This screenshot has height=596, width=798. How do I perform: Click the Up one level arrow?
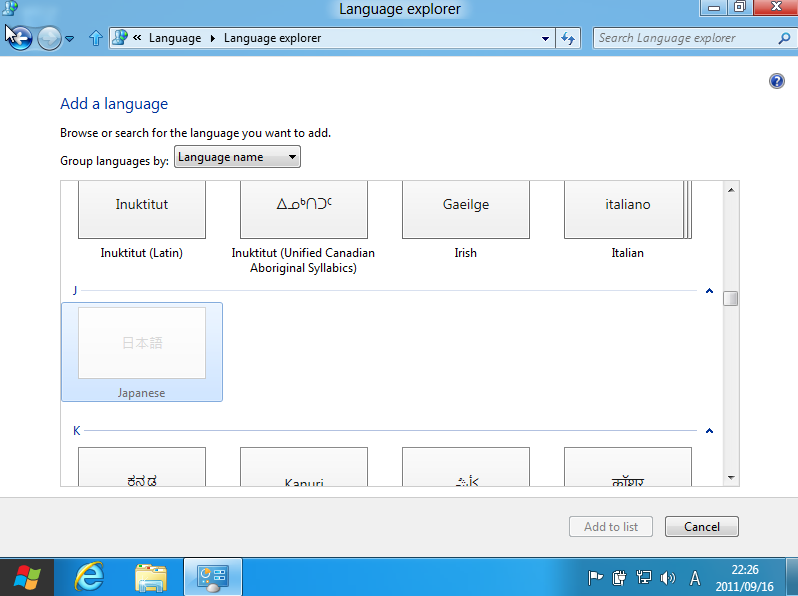tap(96, 39)
